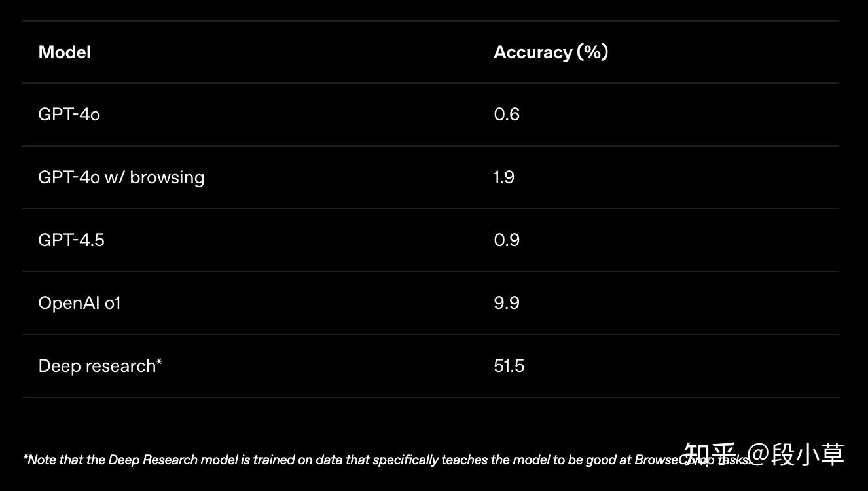
Task: Click the 9.9 accuracy value
Action: tap(507, 303)
